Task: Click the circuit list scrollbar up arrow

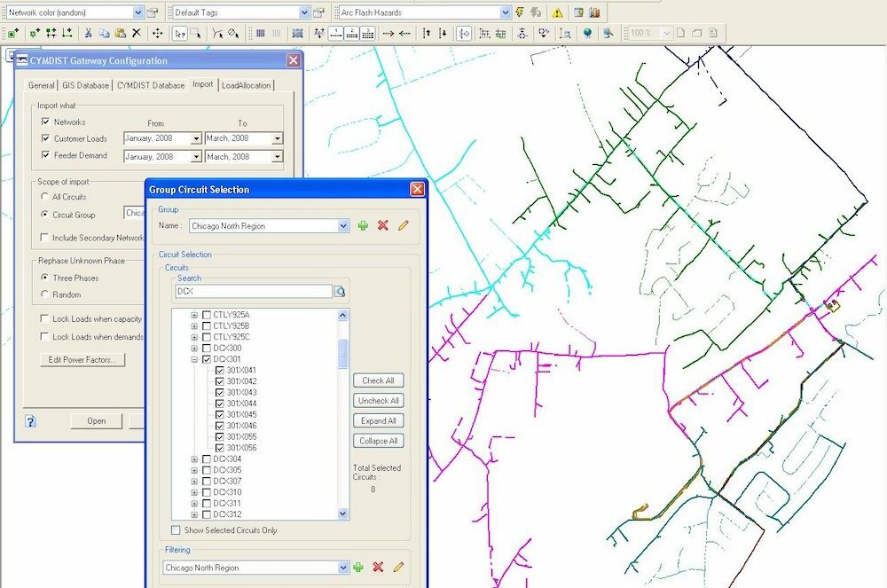Action: tap(342, 315)
